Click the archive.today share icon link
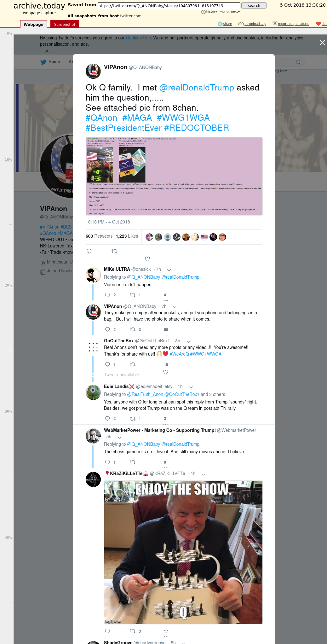 coord(225,24)
